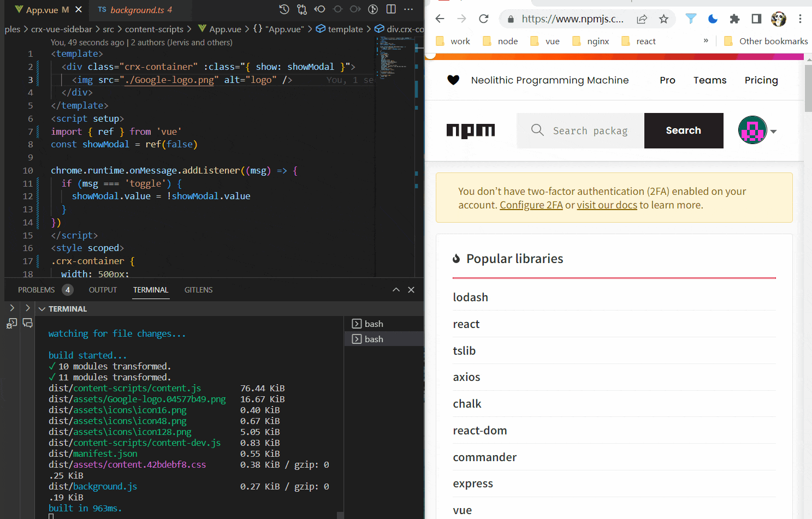Toggle file blame GitLens icon

click(373, 9)
